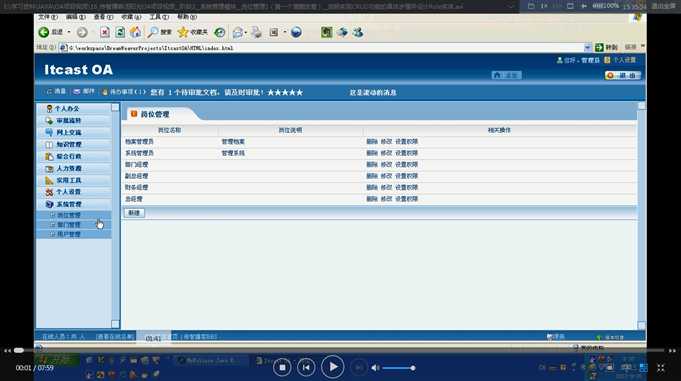This screenshot has height=381, width=681.
Task: Open 消息 in the notice bar
Action: (56, 92)
